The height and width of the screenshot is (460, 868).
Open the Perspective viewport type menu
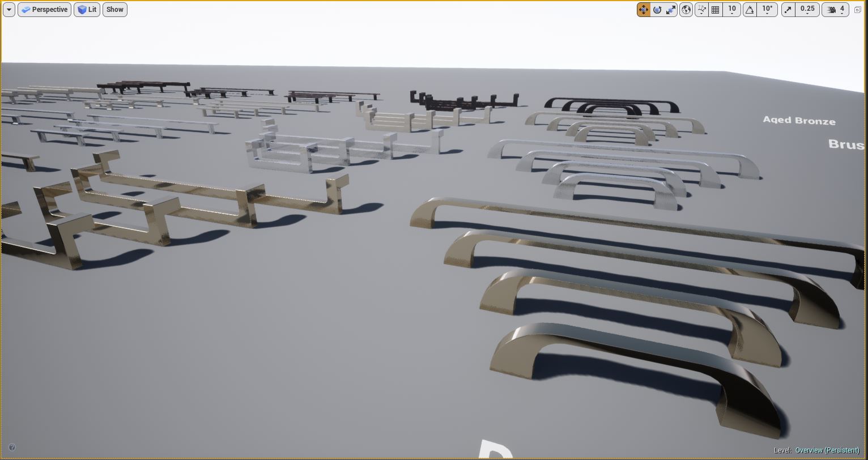coord(44,10)
